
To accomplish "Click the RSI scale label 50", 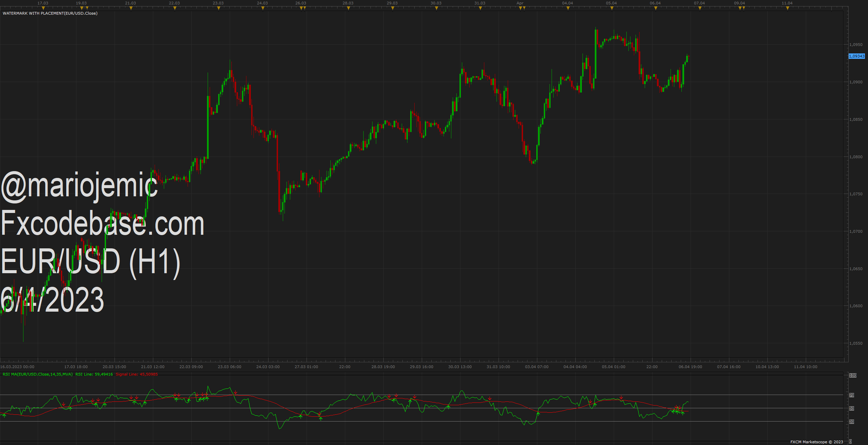I will (x=852, y=408).
